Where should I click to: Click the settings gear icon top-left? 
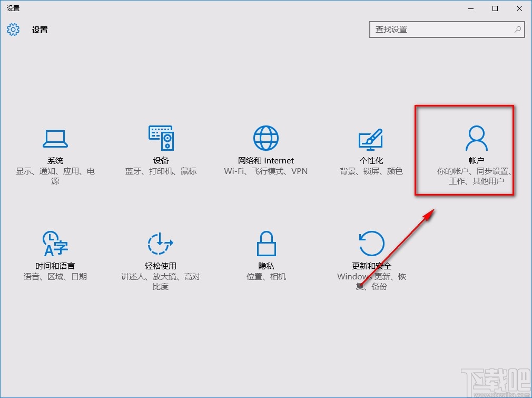(13, 30)
